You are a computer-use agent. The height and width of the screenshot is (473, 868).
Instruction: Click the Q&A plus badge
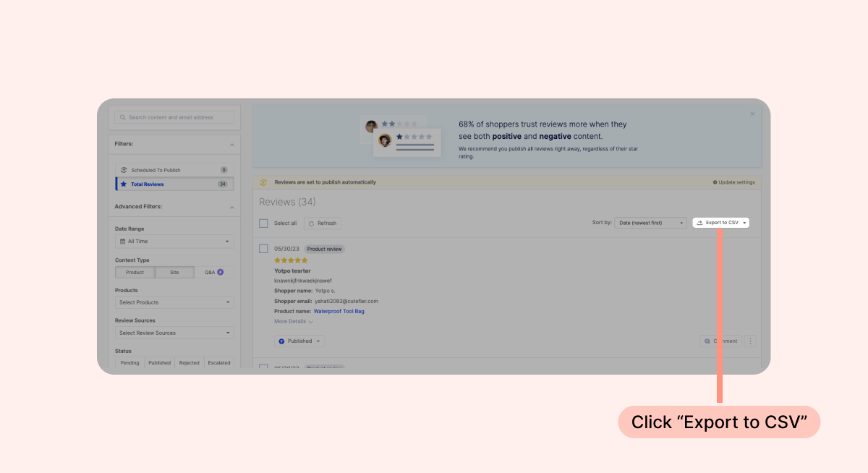coord(221,273)
